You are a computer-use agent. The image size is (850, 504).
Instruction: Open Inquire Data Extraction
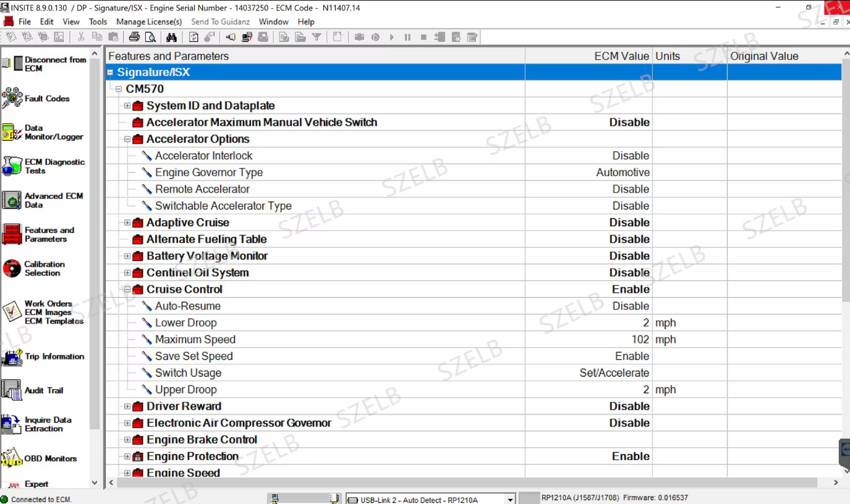[x=37, y=424]
